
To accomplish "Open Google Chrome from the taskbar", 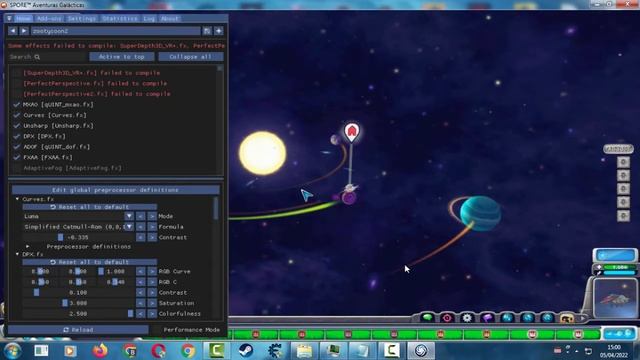I will tap(188, 351).
